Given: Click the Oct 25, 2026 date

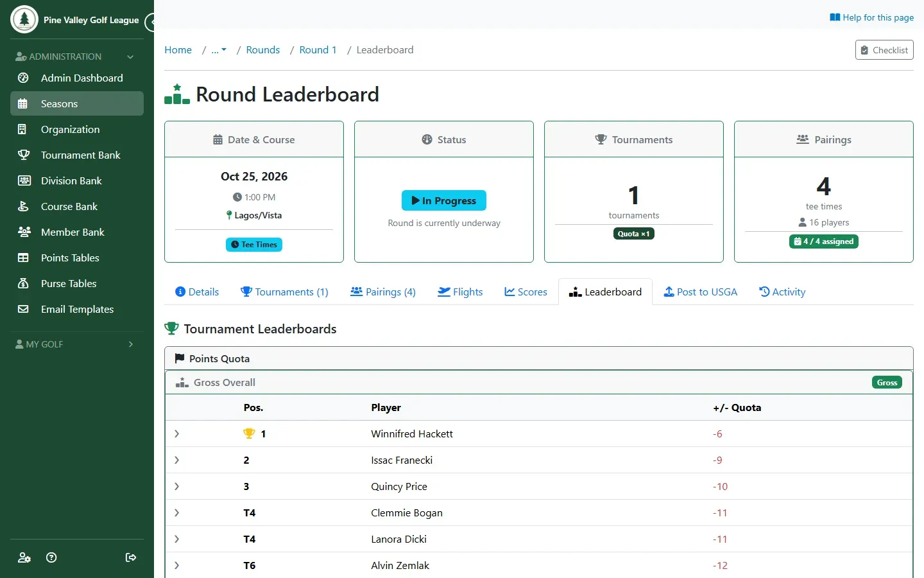Looking at the screenshot, I should 254,177.
